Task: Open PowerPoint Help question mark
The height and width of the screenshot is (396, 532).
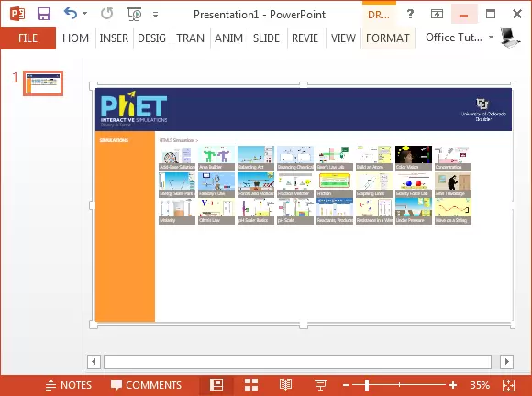Action: [410, 14]
